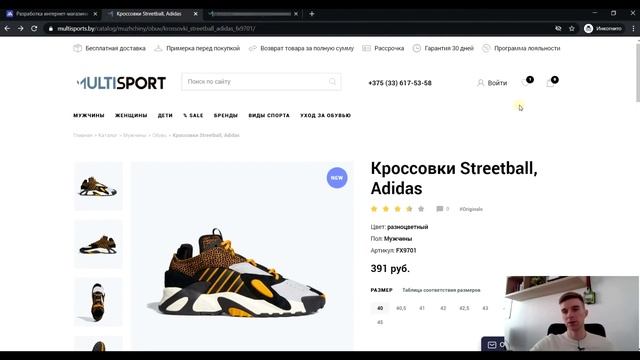640x360 pixels.
Task: Open the shopping cart icon
Action: 552,82
